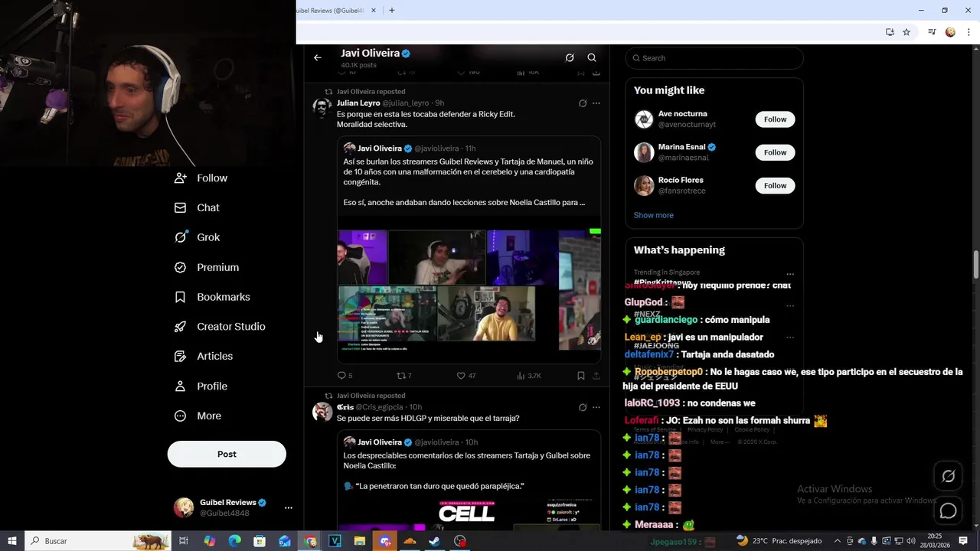The width and height of the screenshot is (980, 551).
Task: Open Guibel Reviews account avatar
Action: 184,507
